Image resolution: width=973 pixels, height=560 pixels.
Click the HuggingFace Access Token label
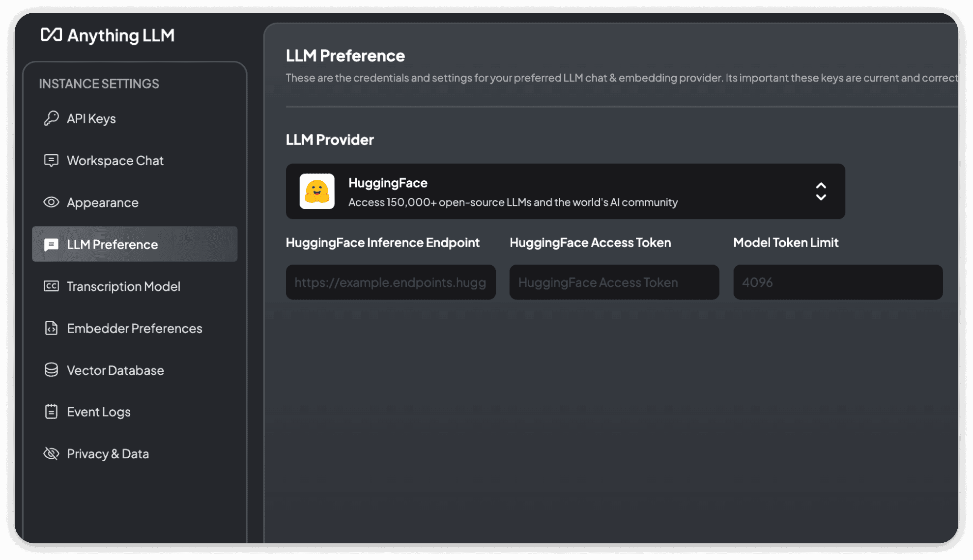pos(590,243)
